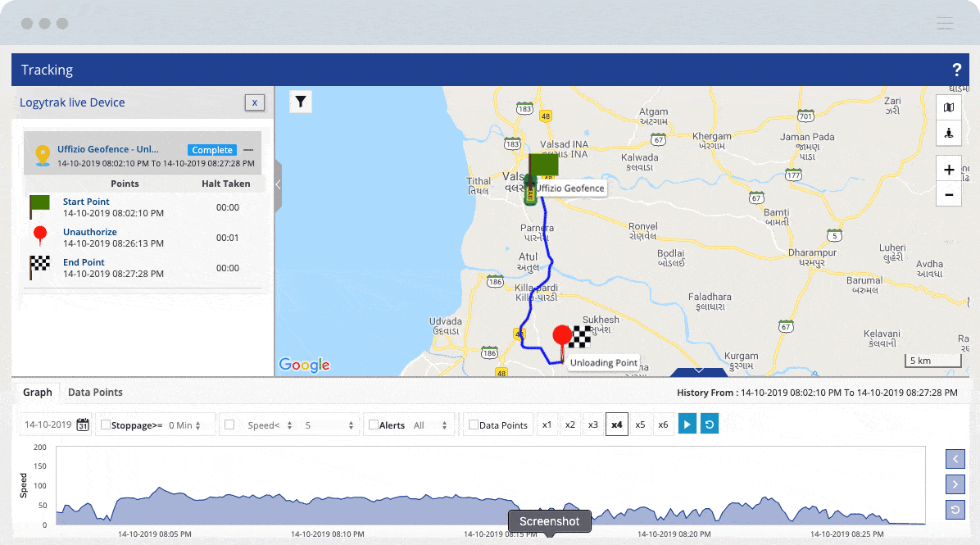Click the checkered end flag on map

tap(581, 338)
